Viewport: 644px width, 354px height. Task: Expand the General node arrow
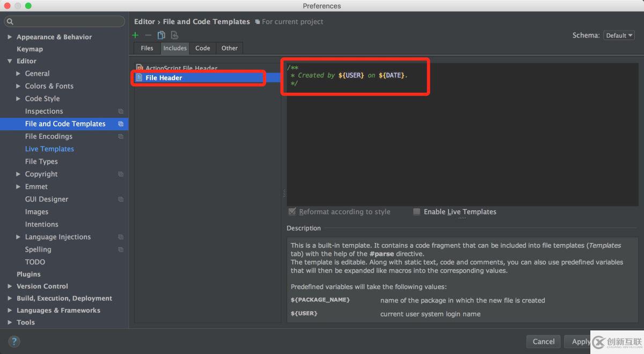click(18, 73)
